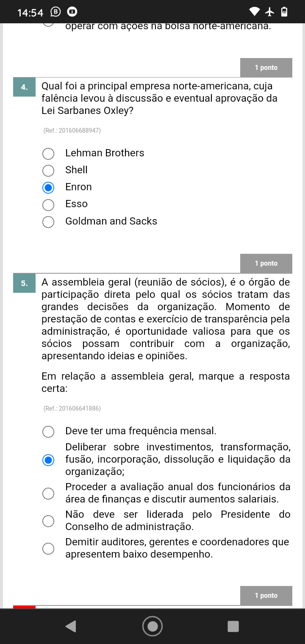The image size is (305, 644).
Task: Tap the Wi-Fi status icon
Action: [255, 12]
